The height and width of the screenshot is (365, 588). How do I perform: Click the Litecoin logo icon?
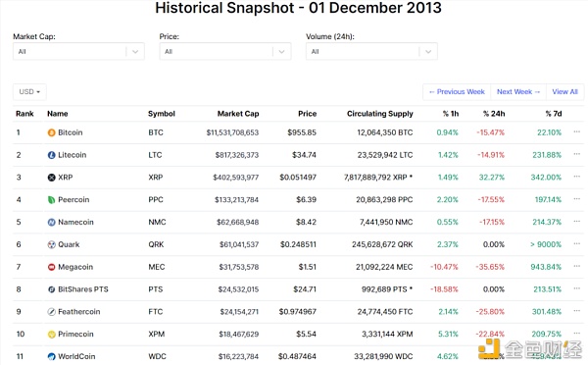(x=51, y=155)
